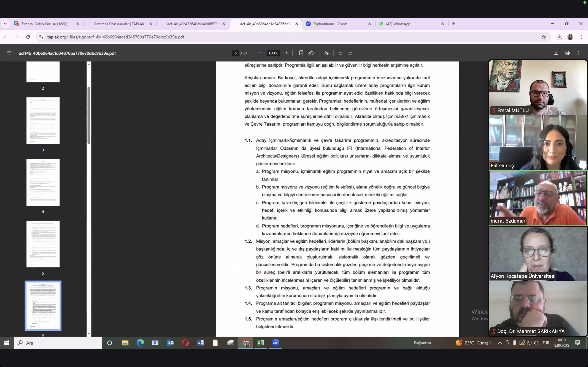Close the Toplantılarım Zoom tab
This screenshot has width=588, height=367.
tap(369, 24)
